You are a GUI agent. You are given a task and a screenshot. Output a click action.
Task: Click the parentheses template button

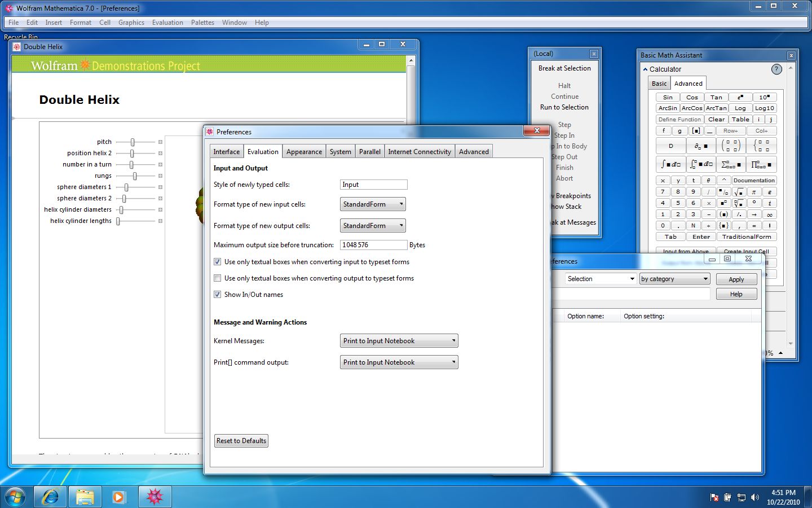723,214
